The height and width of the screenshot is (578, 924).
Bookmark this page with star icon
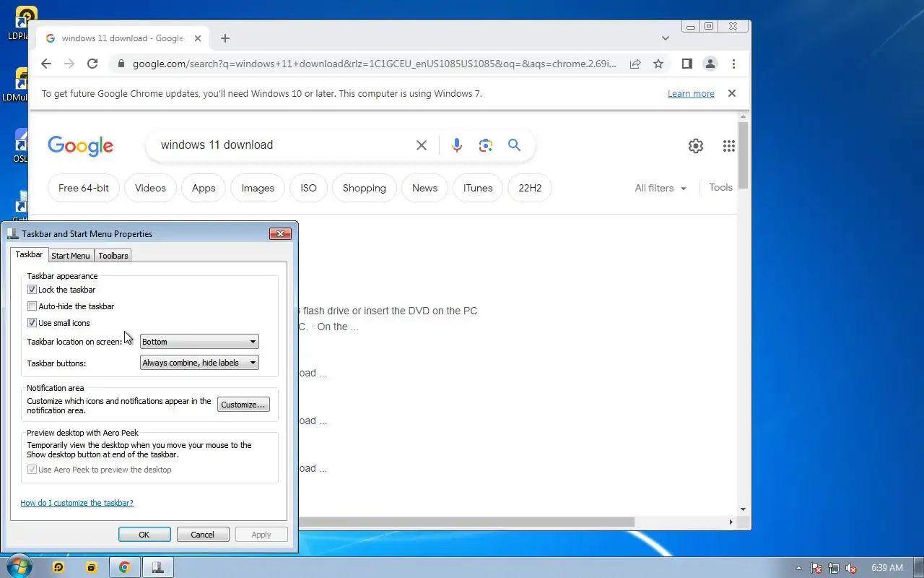pyautogui.click(x=658, y=64)
